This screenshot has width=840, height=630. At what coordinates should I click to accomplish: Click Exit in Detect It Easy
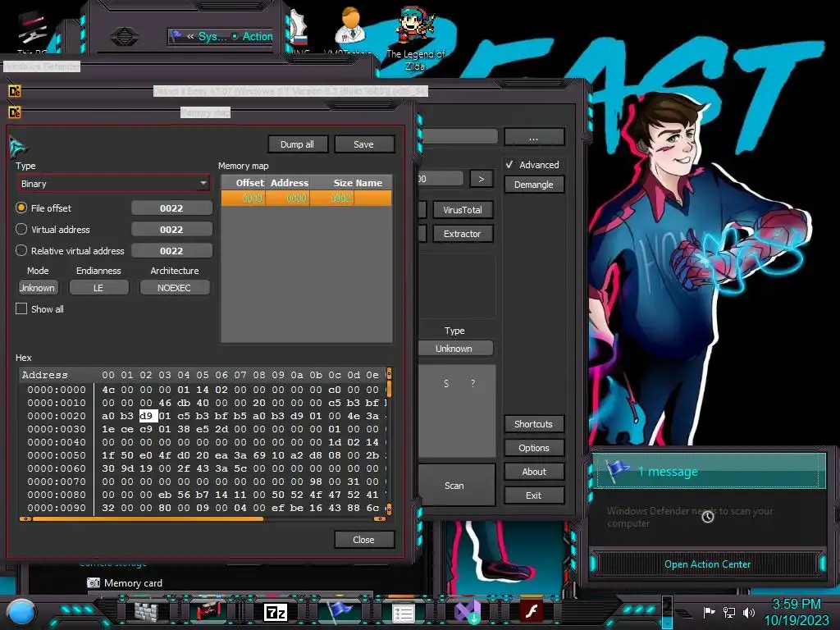pos(534,495)
